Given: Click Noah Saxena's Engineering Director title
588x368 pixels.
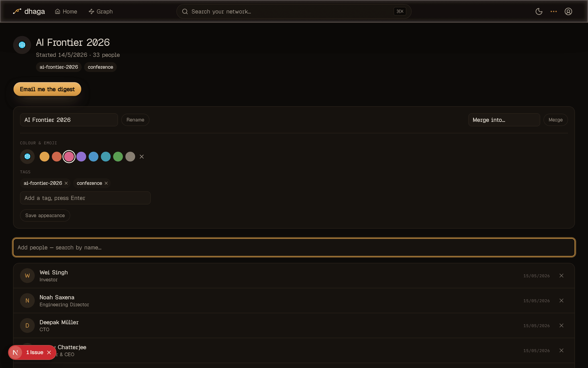Looking at the screenshot, I should [x=64, y=305].
